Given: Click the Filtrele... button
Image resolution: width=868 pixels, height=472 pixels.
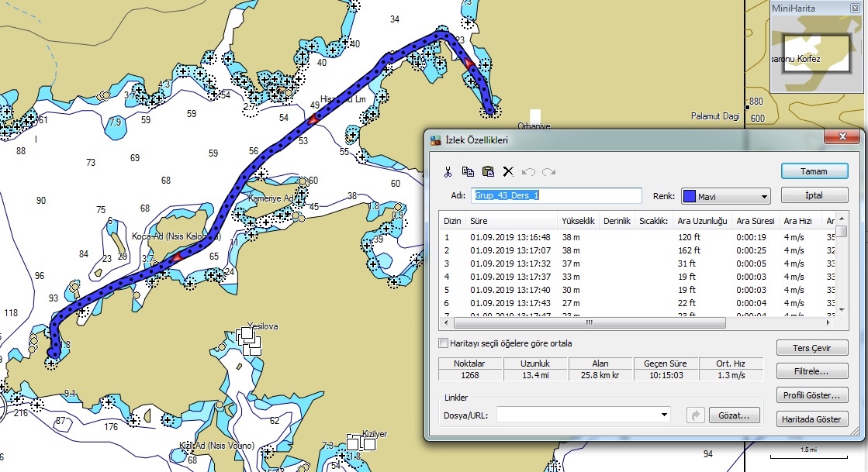Looking at the screenshot, I should coord(812,371).
